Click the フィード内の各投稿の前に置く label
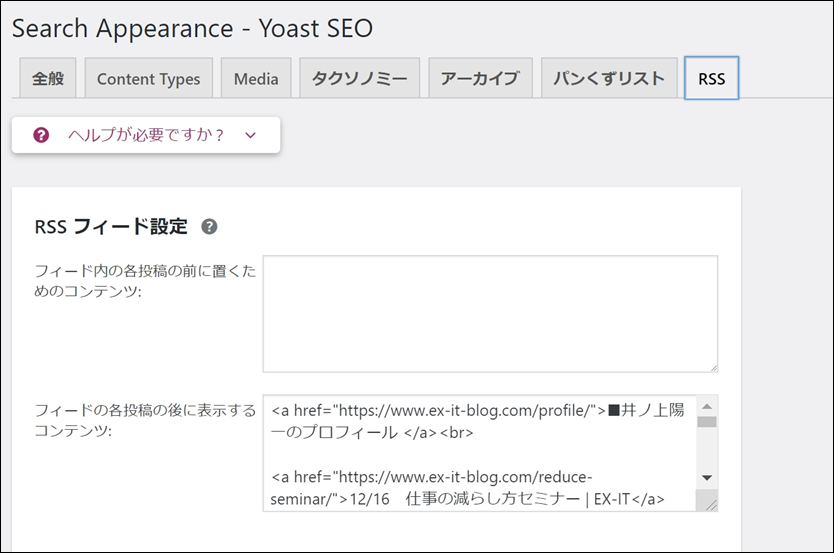 [145, 281]
